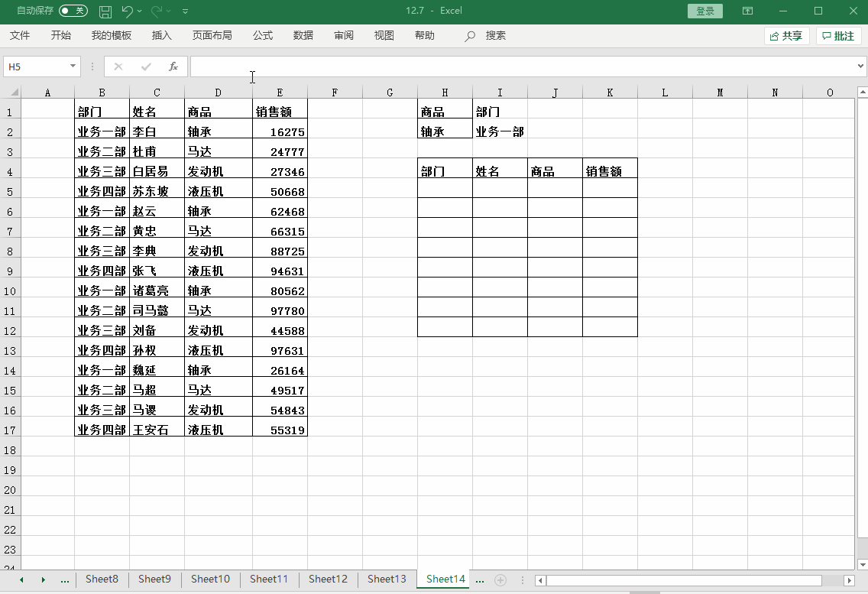Click the Undo arrow icon
Screen dimensions: 868x594
[x=127, y=11]
